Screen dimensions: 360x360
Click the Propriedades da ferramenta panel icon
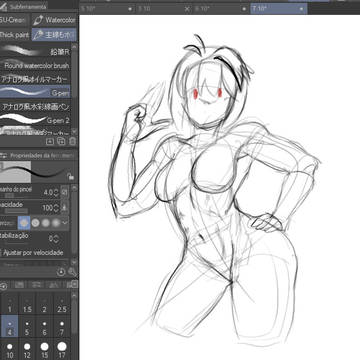(4, 155)
